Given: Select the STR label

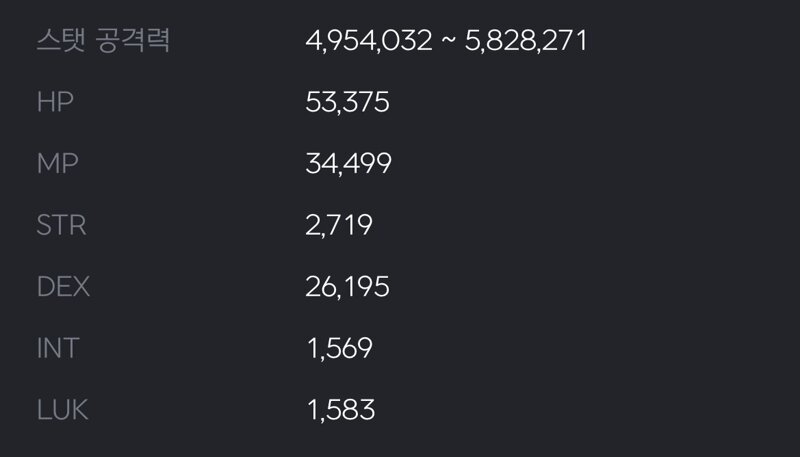Looking at the screenshot, I should pyautogui.click(x=61, y=225).
